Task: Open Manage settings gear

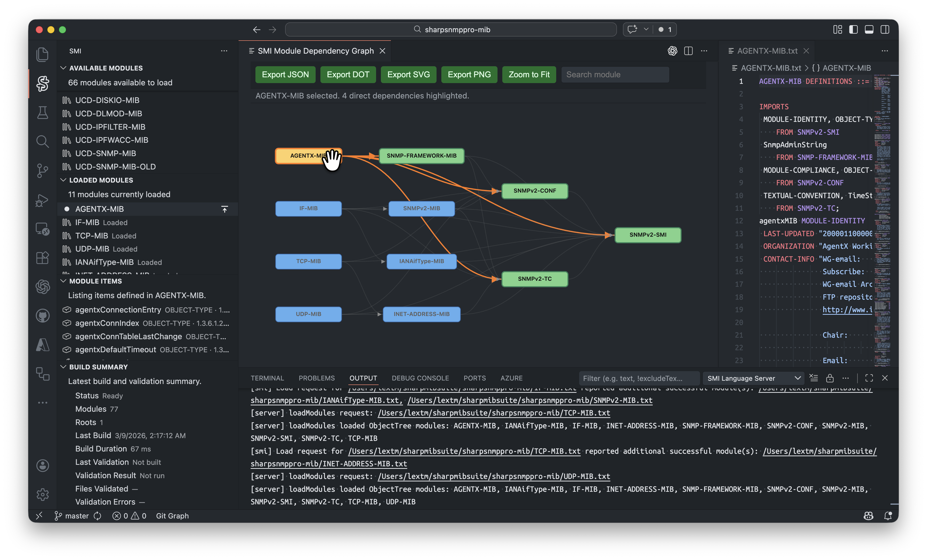Action: (x=43, y=495)
